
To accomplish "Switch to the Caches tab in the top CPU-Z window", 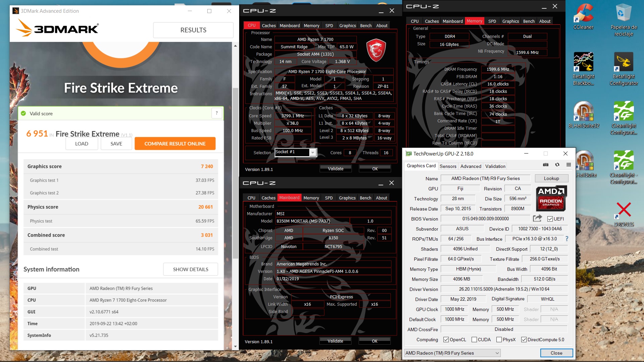I will [x=269, y=25].
